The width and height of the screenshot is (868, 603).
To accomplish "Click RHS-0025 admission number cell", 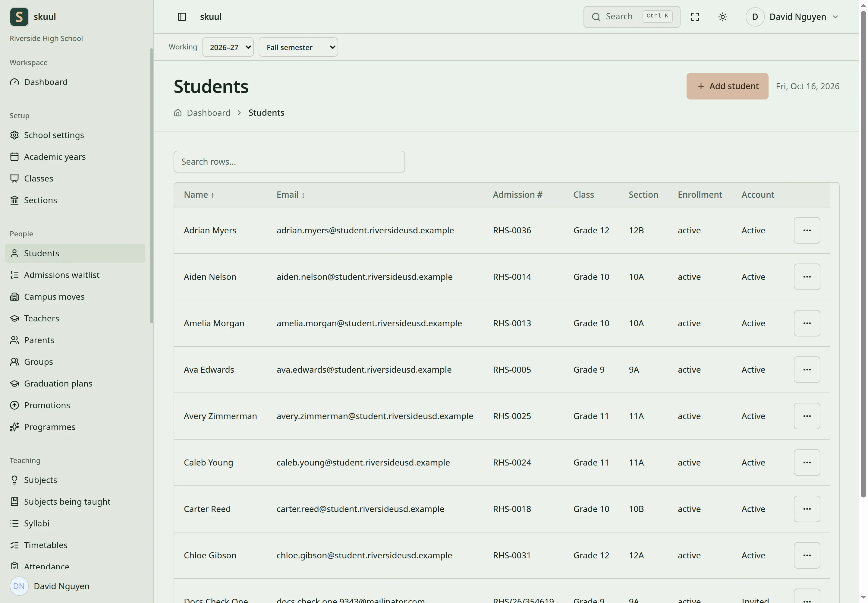I will pyautogui.click(x=511, y=416).
